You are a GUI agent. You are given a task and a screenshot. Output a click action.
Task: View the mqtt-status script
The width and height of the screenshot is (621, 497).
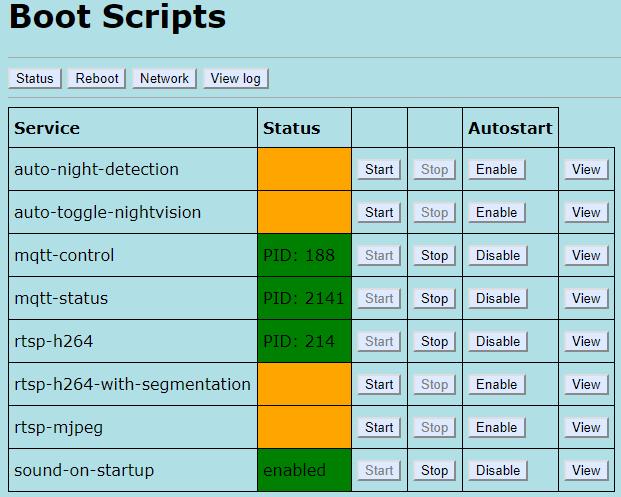tap(586, 298)
